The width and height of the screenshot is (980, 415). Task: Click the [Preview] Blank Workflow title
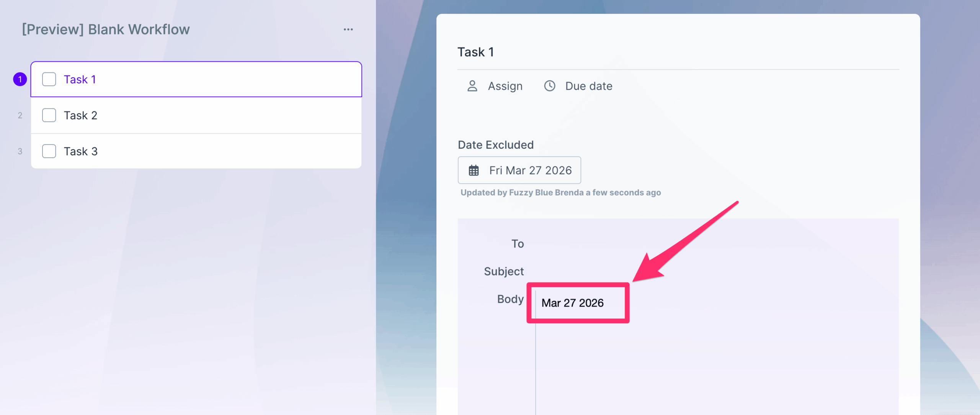pyautogui.click(x=106, y=30)
